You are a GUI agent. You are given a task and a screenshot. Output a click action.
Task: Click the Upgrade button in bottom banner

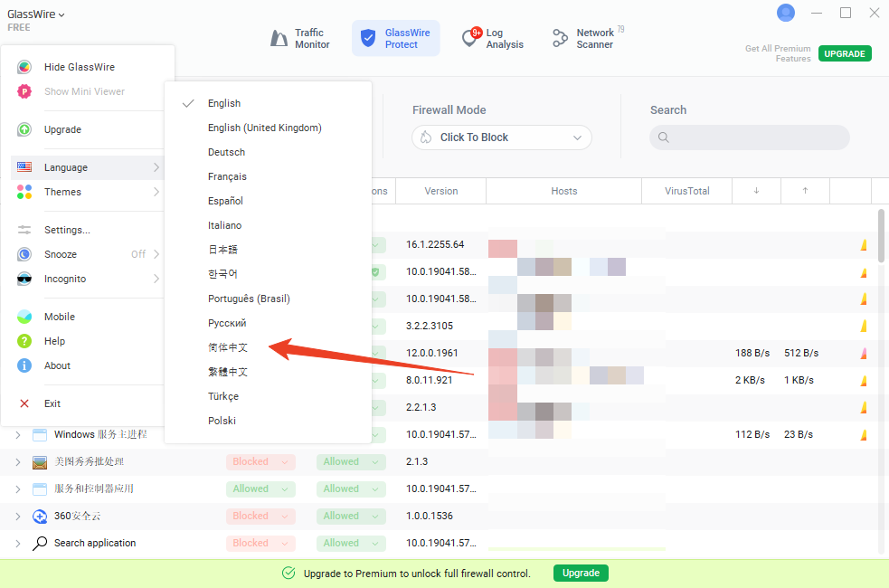click(581, 573)
